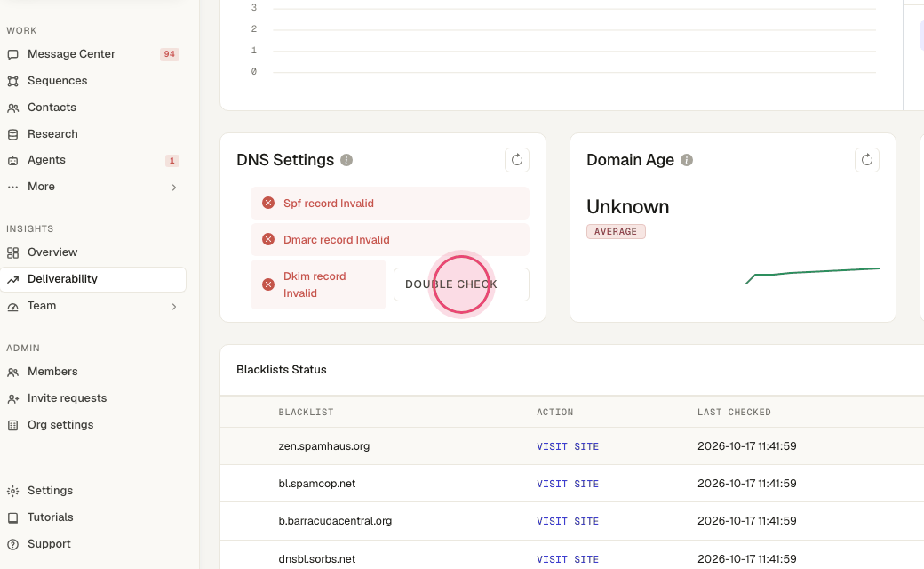Select the Deliverability menu item
Image resolution: width=924 pixels, height=569 pixels.
93,279
